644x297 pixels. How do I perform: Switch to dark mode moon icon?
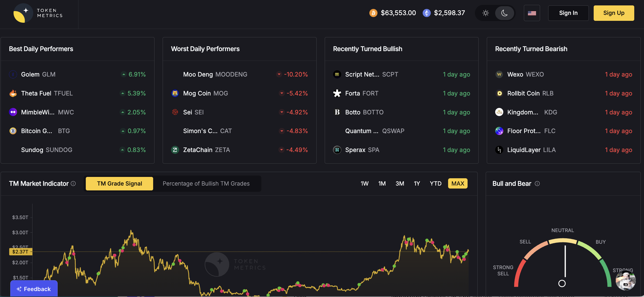pos(504,13)
